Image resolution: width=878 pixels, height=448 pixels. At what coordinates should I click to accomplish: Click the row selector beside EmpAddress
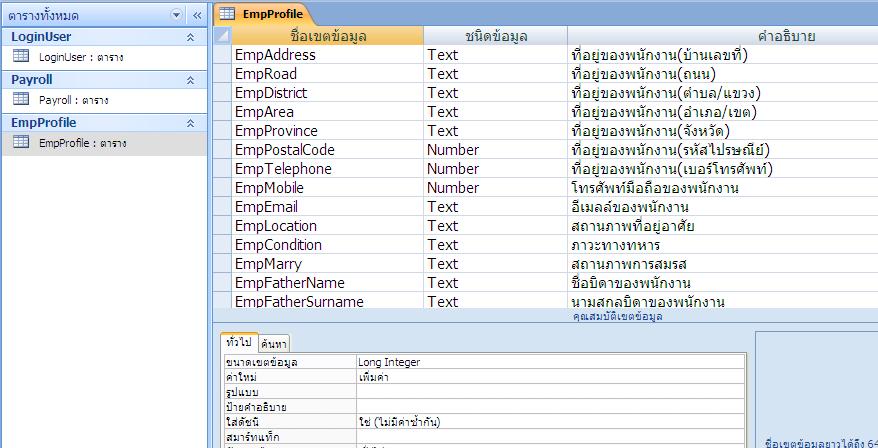pos(222,55)
